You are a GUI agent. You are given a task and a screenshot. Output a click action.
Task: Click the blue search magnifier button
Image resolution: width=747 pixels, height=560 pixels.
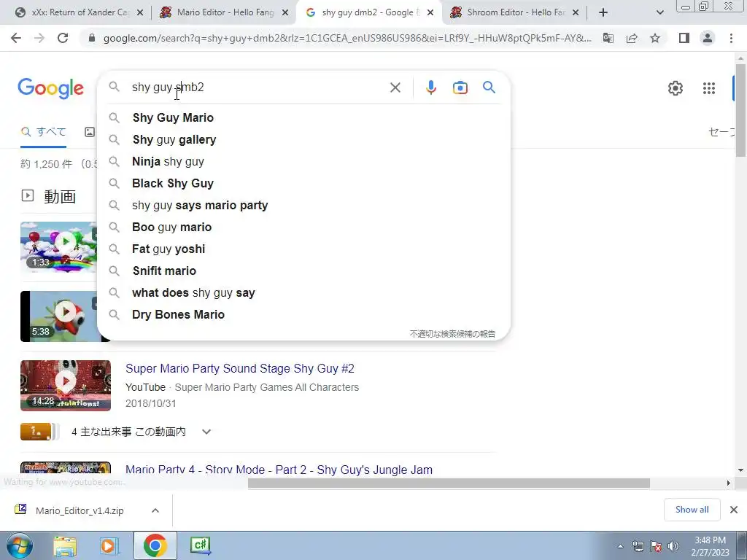pyautogui.click(x=489, y=87)
